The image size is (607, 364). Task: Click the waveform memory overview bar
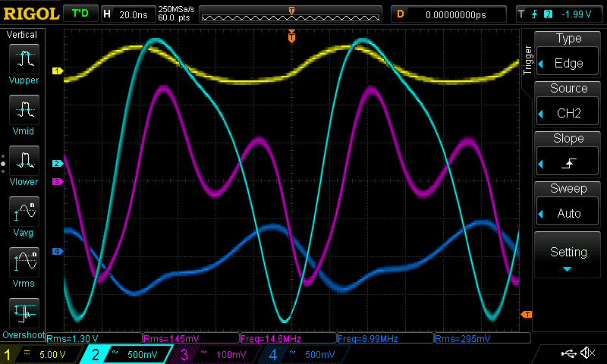291,14
